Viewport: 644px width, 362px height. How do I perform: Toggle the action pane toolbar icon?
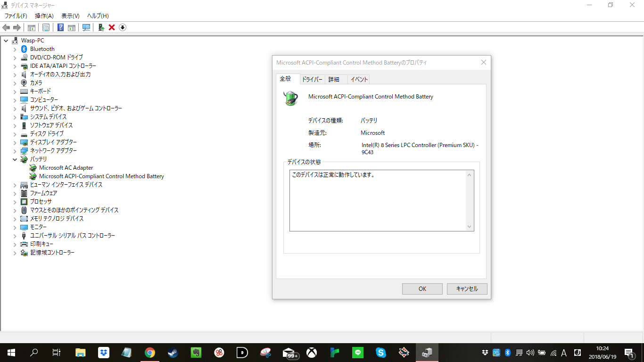(x=72, y=27)
